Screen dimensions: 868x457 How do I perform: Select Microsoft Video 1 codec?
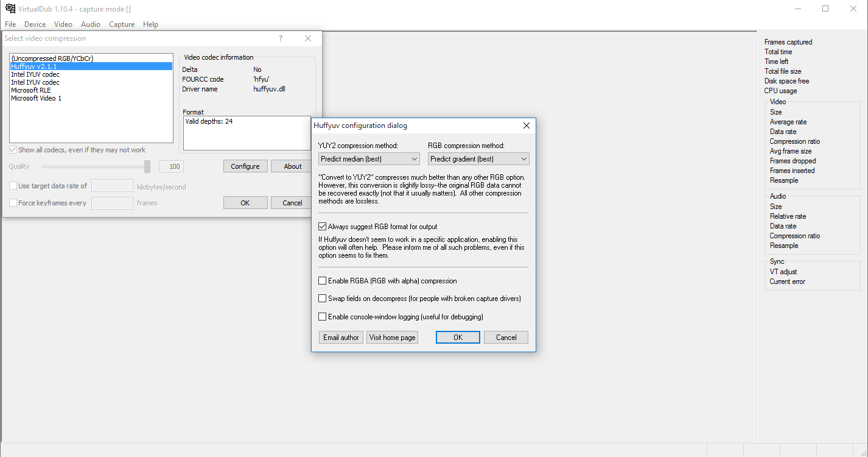[91, 98]
